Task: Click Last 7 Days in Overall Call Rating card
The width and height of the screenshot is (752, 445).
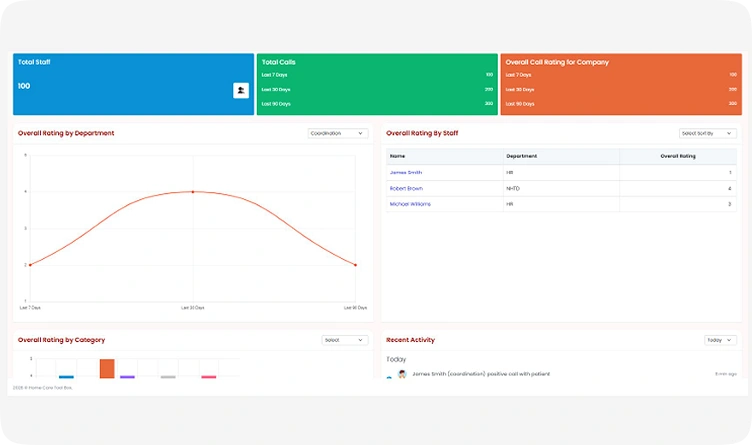Action: coord(518,75)
